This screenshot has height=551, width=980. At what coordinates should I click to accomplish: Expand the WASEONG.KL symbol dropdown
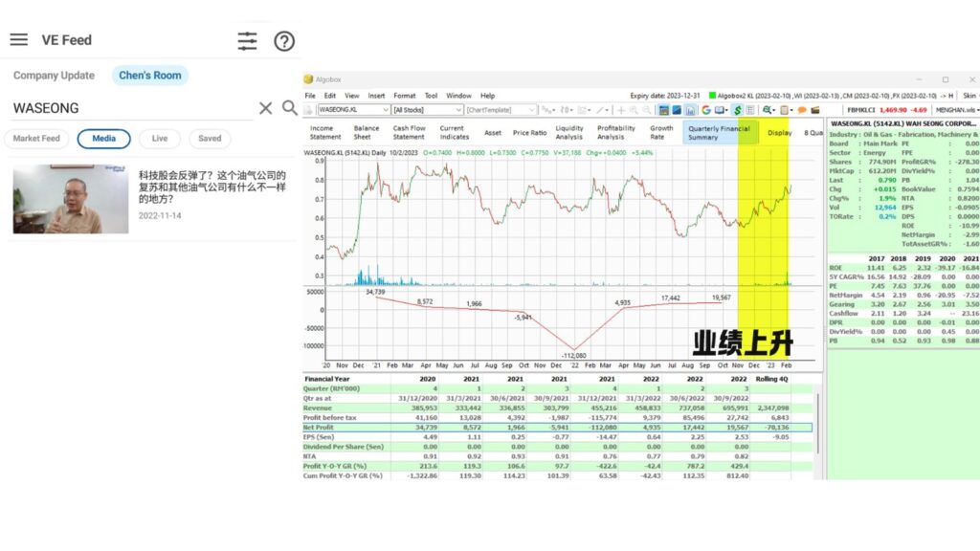pos(385,110)
